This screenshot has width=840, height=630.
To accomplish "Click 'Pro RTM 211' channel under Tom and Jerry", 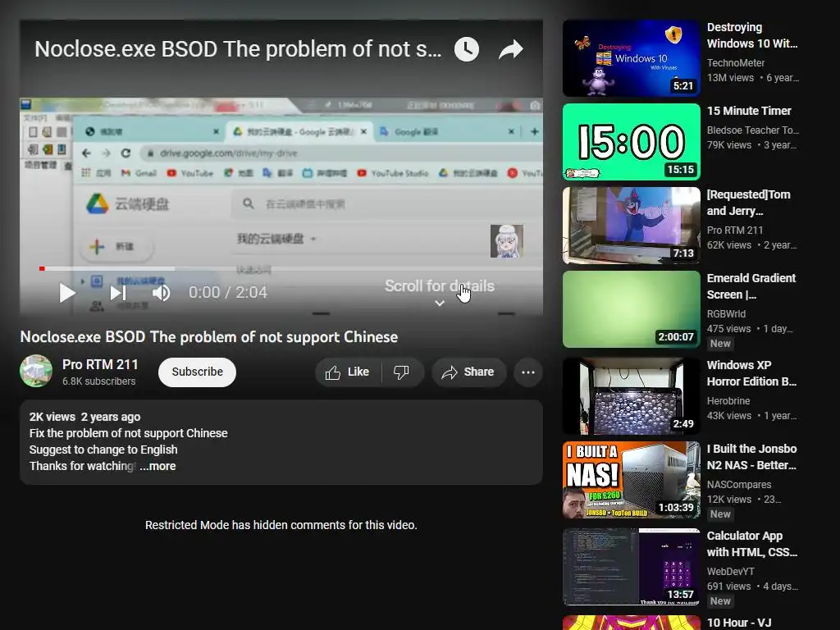I will [x=734, y=231].
